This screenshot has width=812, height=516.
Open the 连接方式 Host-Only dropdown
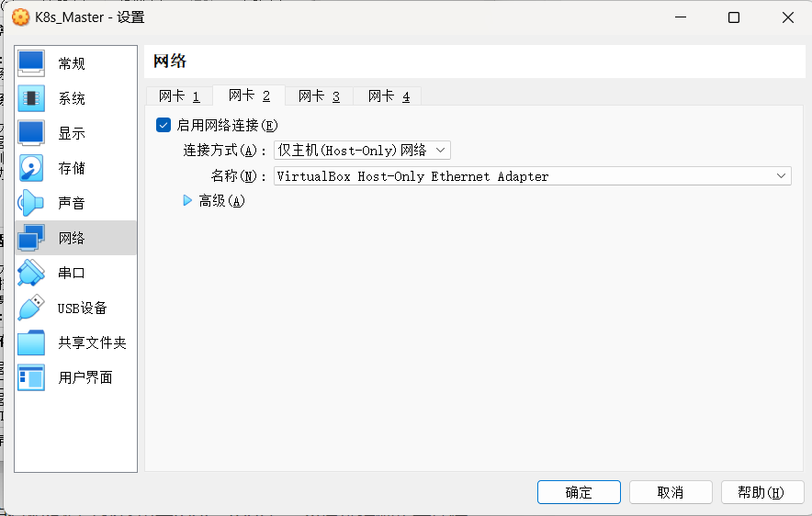coord(362,150)
